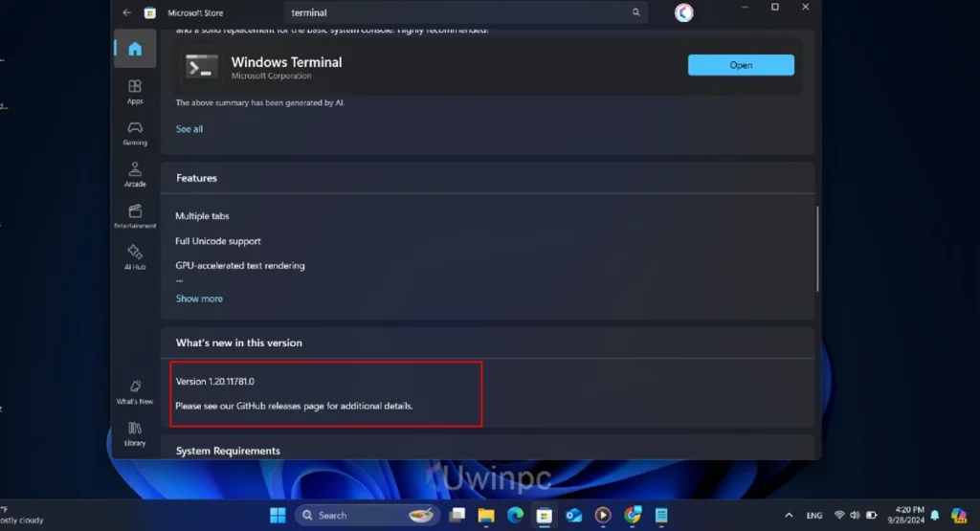Open media player taskbar icon
980x531 pixels.
pos(603,516)
